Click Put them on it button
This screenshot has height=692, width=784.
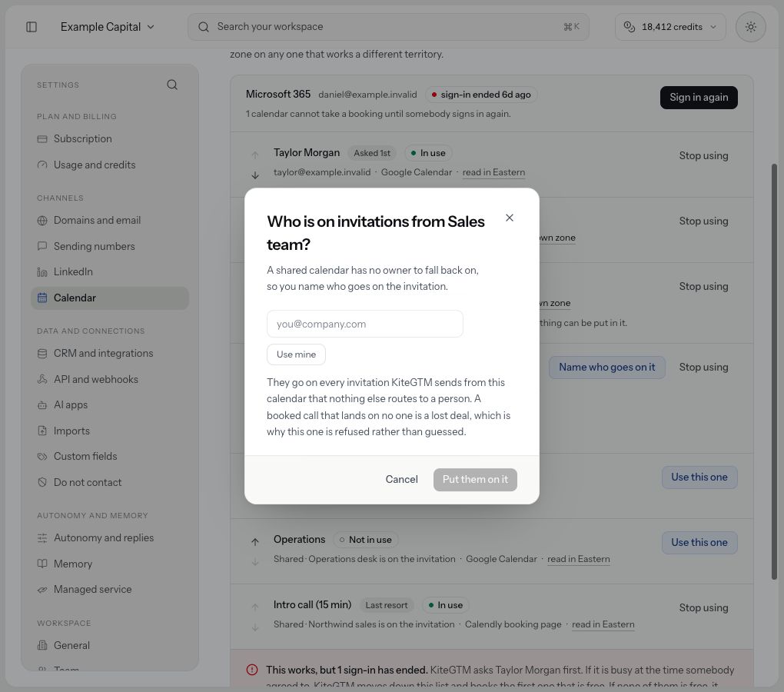[x=475, y=480]
